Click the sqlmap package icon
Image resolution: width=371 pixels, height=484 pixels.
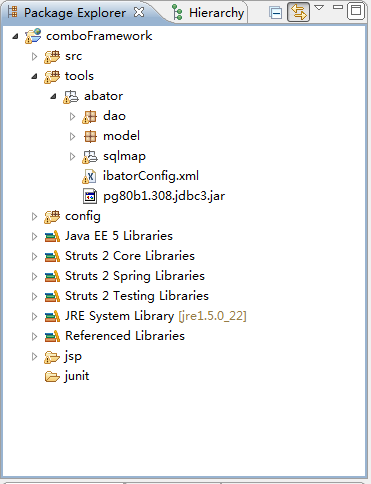(90, 157)
